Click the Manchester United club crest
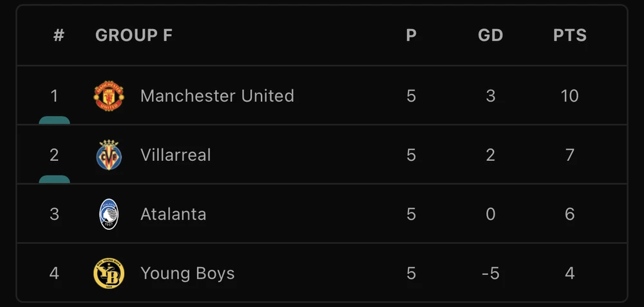 point(109,96)
